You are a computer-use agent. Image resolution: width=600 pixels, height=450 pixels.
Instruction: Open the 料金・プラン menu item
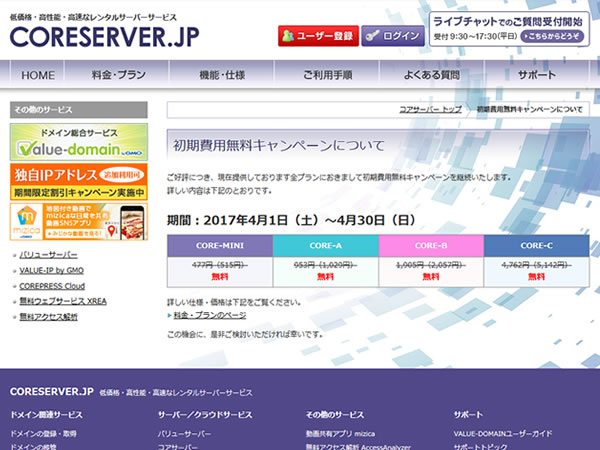(119, 75)
